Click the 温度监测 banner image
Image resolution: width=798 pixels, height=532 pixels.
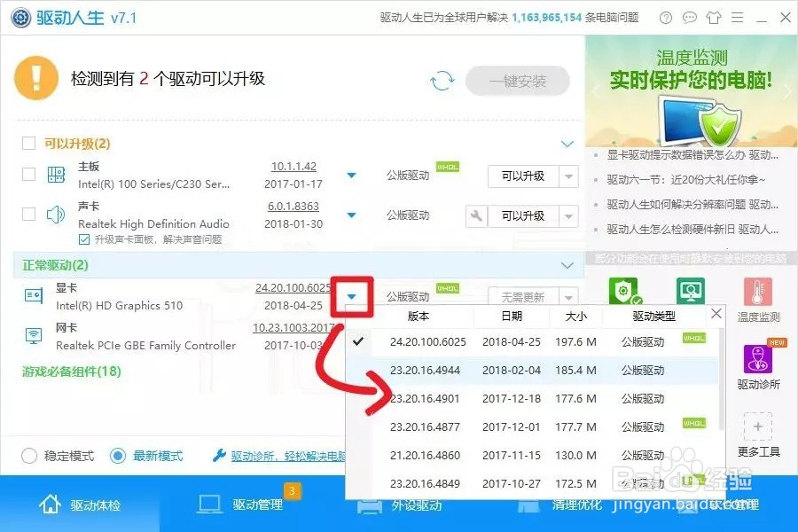point(691,91)
